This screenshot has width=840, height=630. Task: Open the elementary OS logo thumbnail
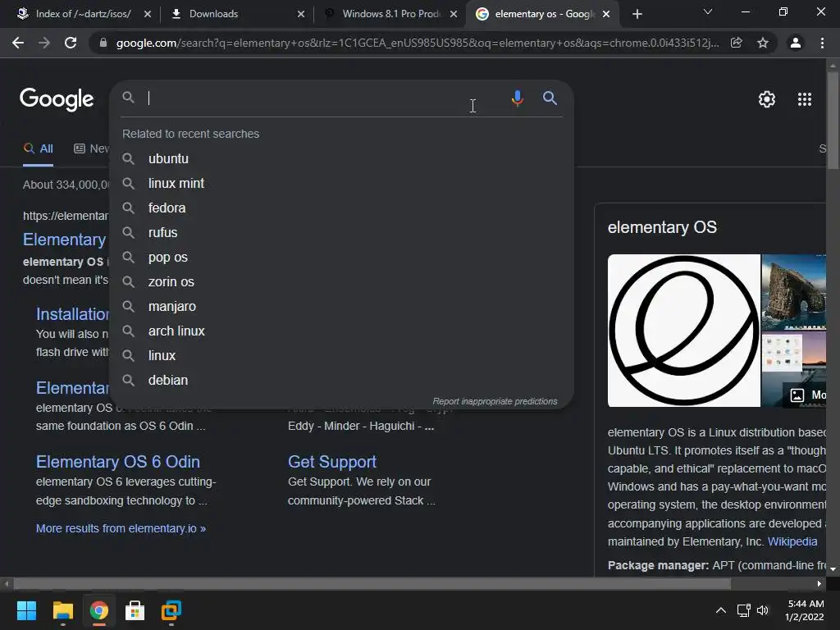click(683, 331)
